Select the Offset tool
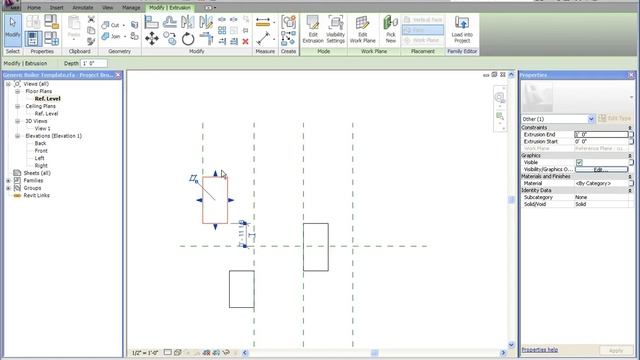Screen dimensions: 640x360 pyautogui.click(x=170, y=22)
